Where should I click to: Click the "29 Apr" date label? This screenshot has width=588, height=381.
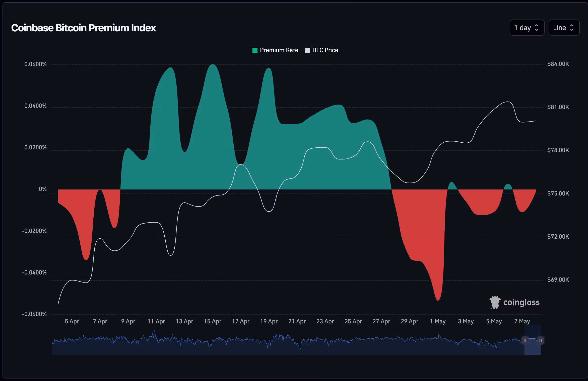pyautogui.click(x=409, y=321)
